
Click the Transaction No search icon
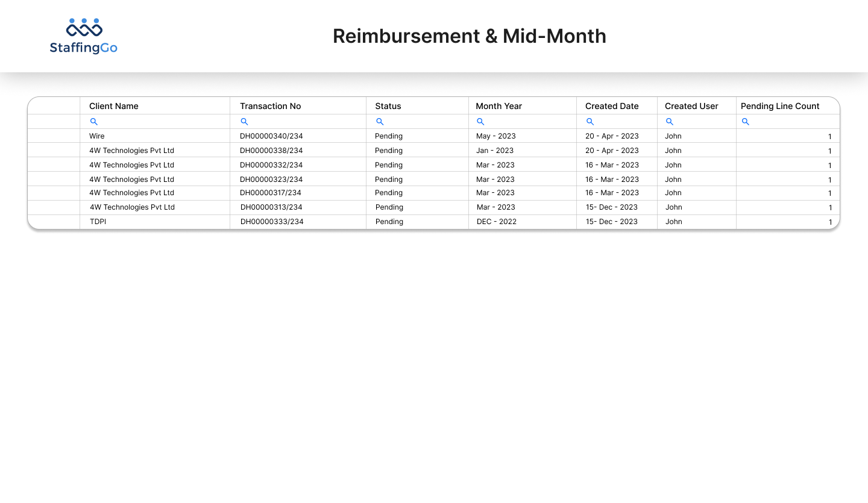pyautogui.click(x=244, y=122)
